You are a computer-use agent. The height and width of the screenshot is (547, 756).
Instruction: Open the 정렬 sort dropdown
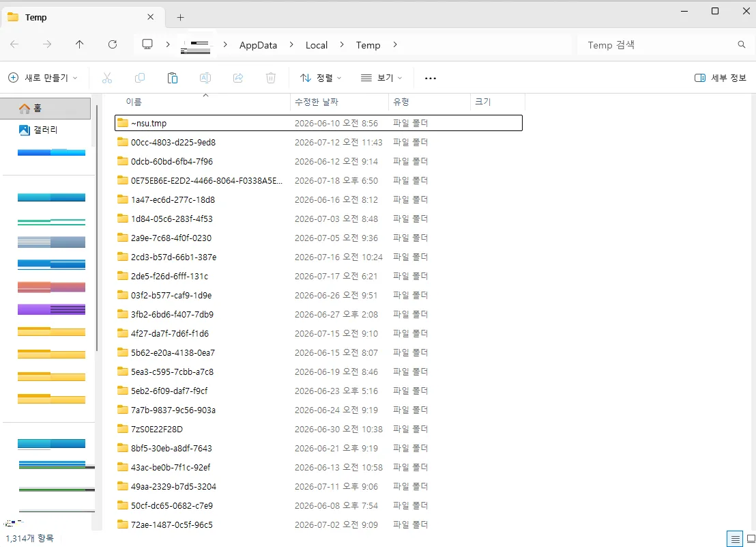pos(321,78)
